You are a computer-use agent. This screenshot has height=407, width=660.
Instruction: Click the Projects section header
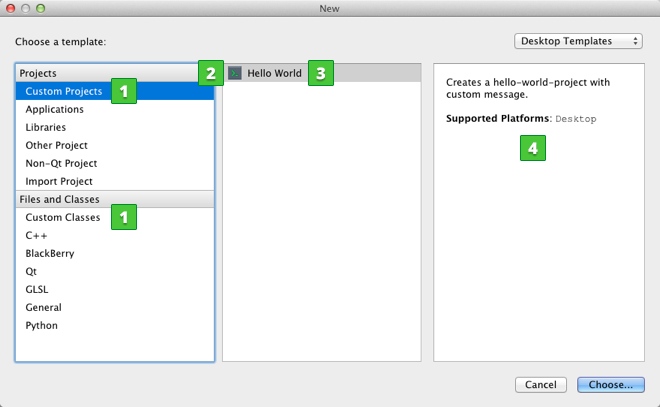click(38, 73)
